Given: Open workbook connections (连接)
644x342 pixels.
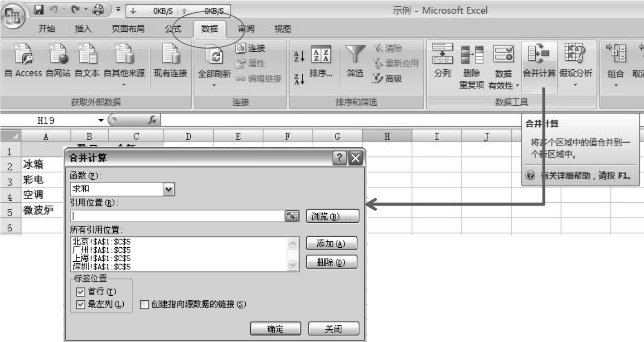Looking at the screenshot, I should [251, 49].
